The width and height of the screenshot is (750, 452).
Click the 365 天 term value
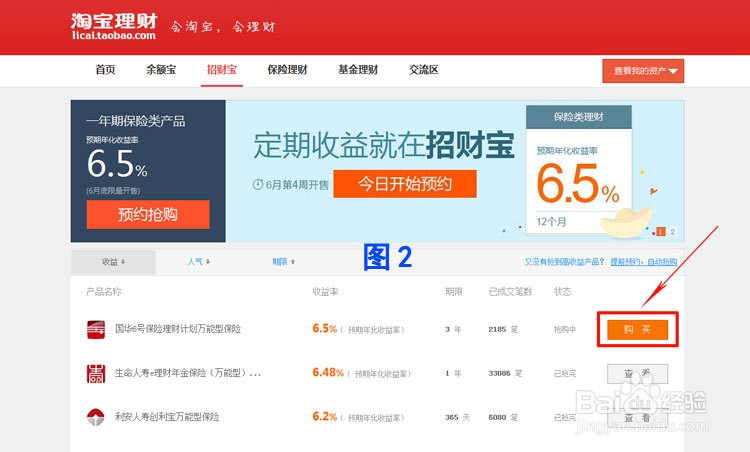click(457, 418)
